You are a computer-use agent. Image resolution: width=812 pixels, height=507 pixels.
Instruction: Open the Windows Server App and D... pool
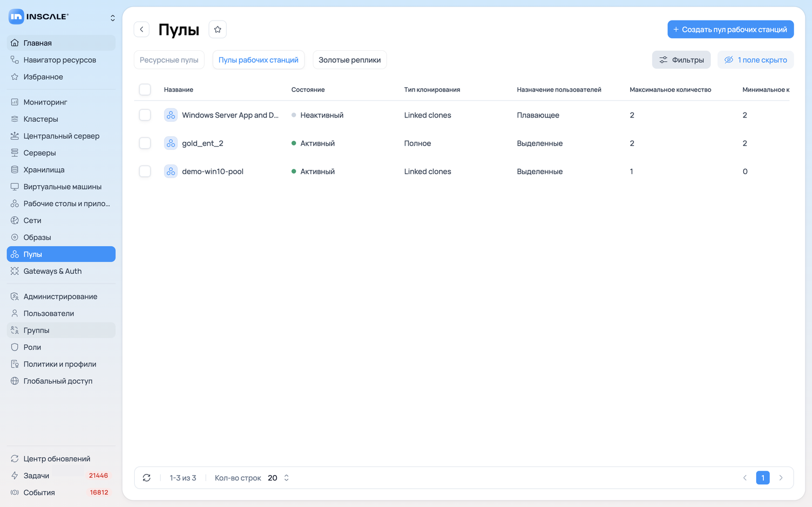(x=230, y=115)
